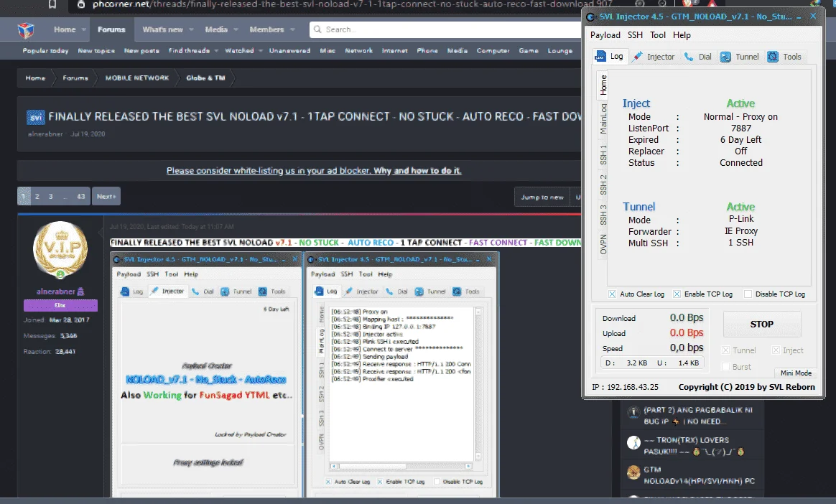This screenshot has width=836, height=504.
Task: Select the SSH 2 vertical tab
Action: 603,185
